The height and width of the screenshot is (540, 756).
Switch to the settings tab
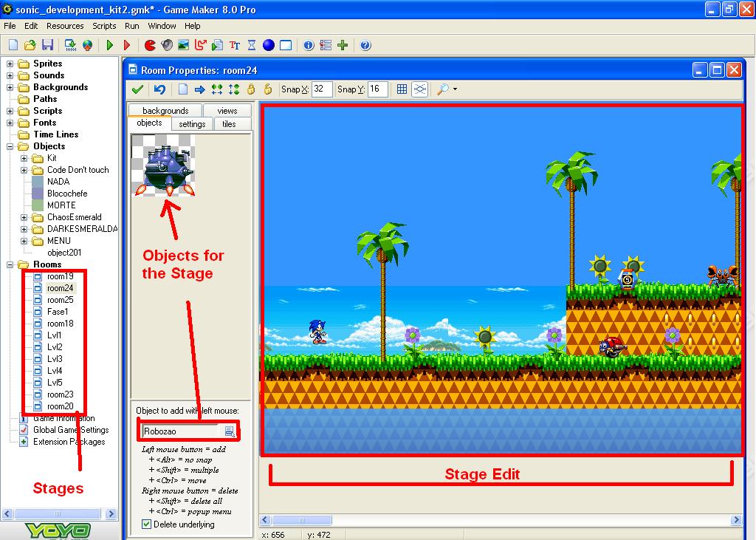pos(192,124)
